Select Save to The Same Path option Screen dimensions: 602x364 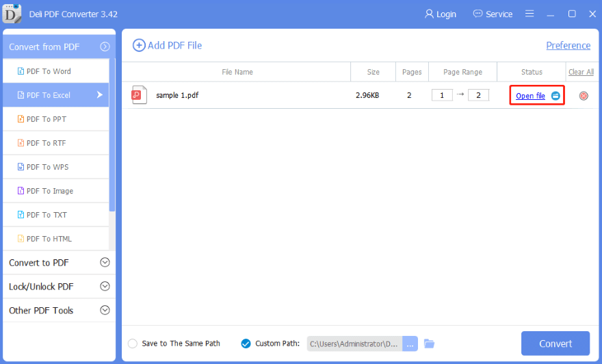(x=133, y=343)
